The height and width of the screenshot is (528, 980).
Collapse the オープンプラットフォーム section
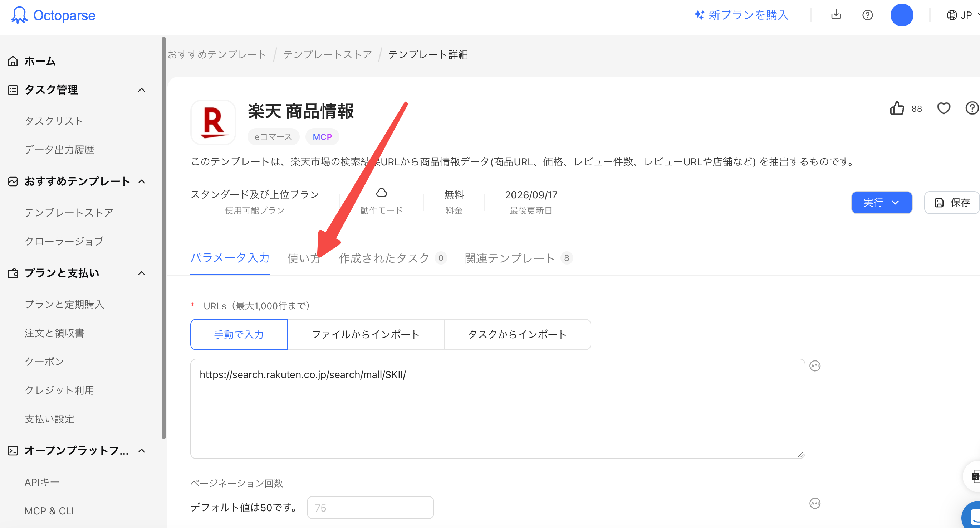[142, 451]
